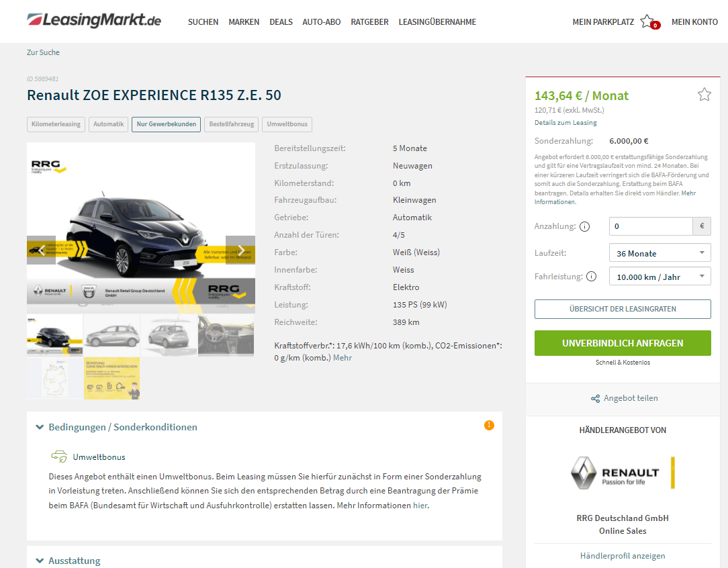Click Sonderzahlung value 6.000,00 €

click(629, 141)
